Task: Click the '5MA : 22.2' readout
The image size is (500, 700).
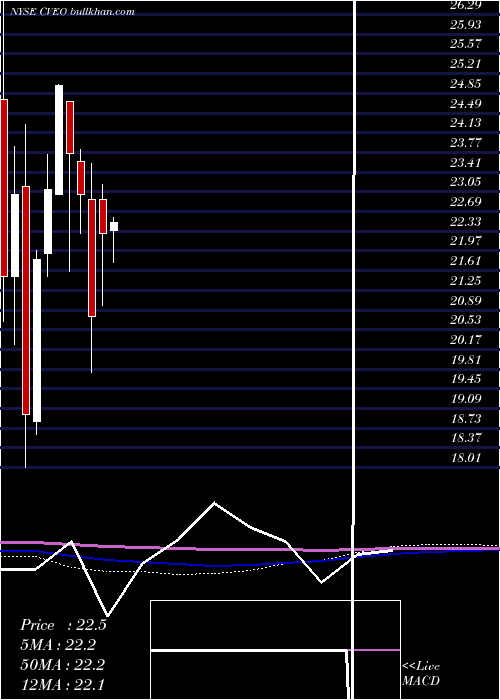Action: coord(58,645)
